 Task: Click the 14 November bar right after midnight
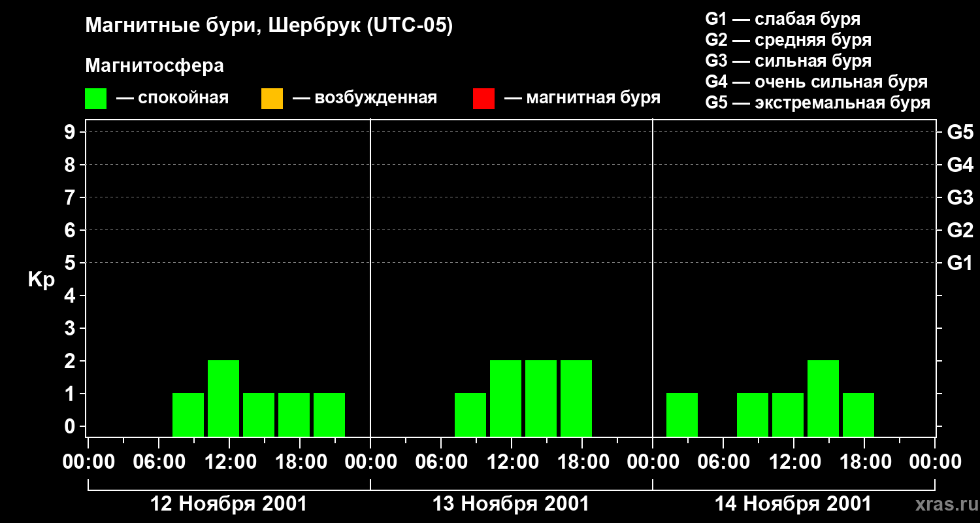coord(682,414)
